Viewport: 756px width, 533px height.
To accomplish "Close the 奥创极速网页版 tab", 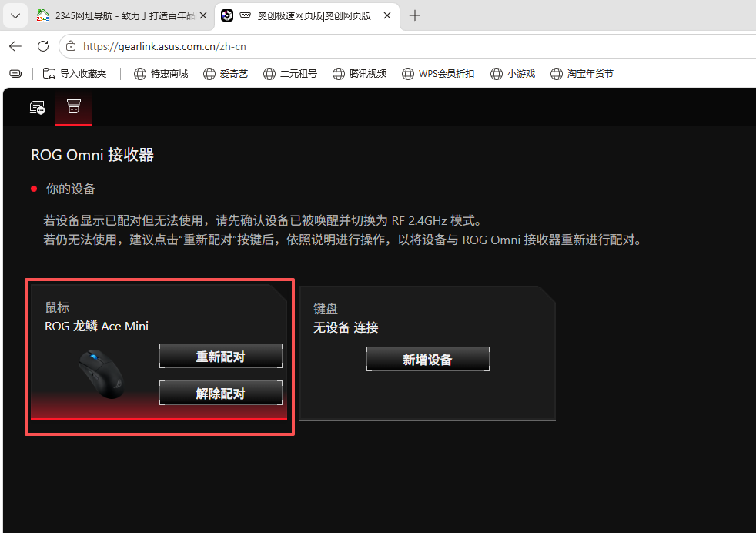I will 387,16.
